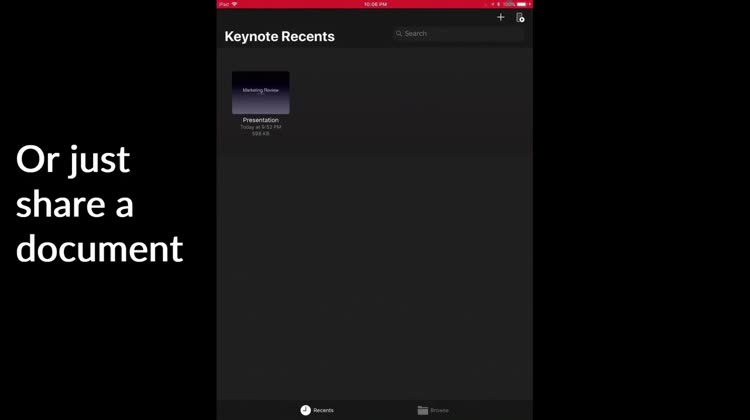The image size is (750, 420).
Task: Switch to the Browse tab
Action: pyautogui.click(x=433, y=410)
